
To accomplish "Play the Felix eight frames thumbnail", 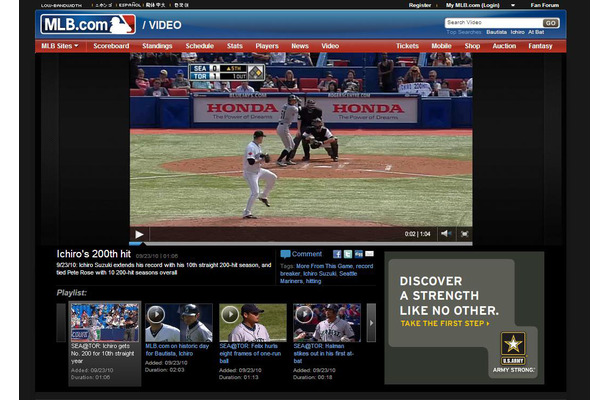I will pos(253,323).
